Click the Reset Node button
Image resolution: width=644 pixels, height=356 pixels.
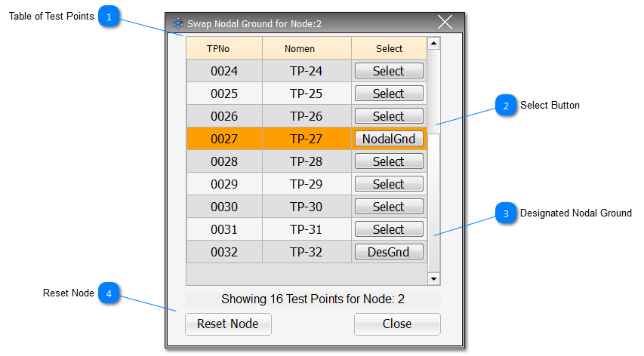click(x=228, y=324)
